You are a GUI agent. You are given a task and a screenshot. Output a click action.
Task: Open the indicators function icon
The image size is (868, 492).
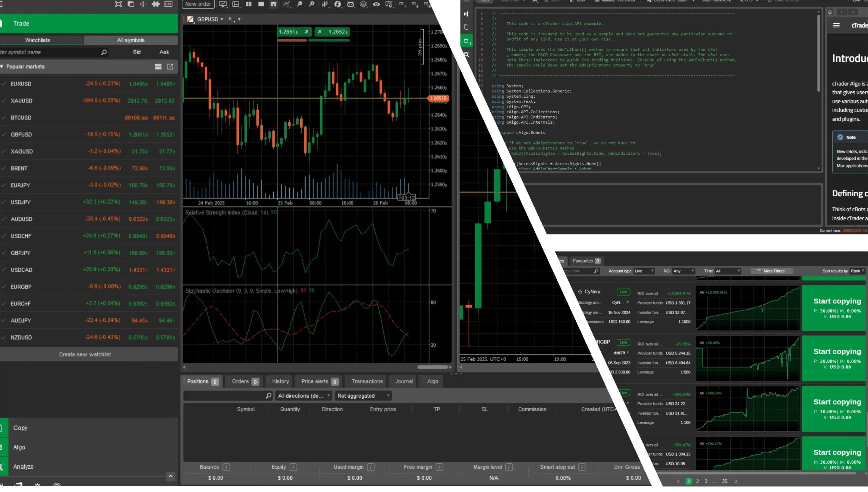tap(338, 4)
